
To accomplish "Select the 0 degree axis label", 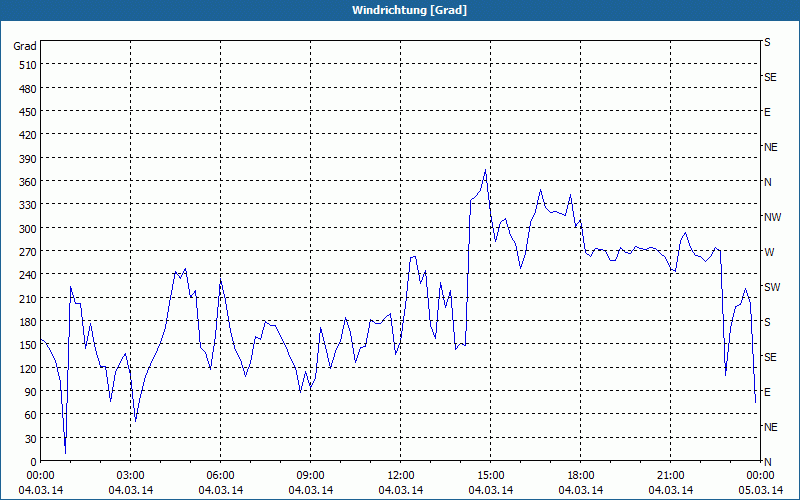I will click(34, 462).
